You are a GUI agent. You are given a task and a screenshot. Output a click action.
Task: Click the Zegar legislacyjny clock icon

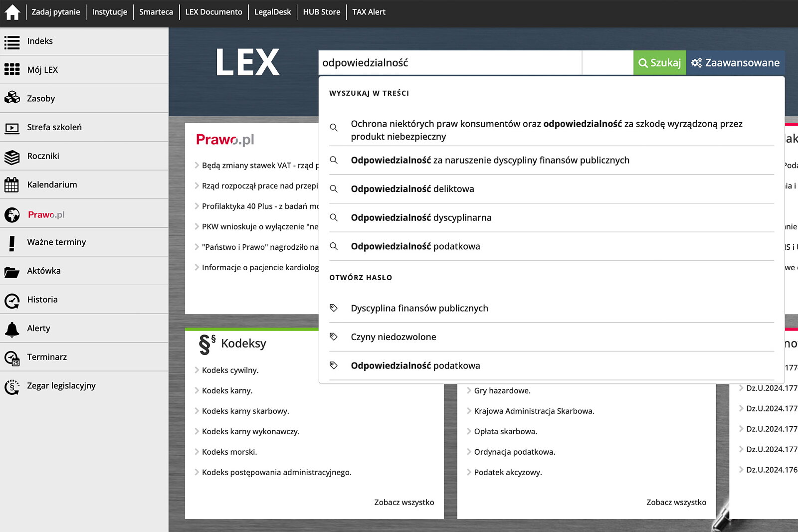pos(12,387)
